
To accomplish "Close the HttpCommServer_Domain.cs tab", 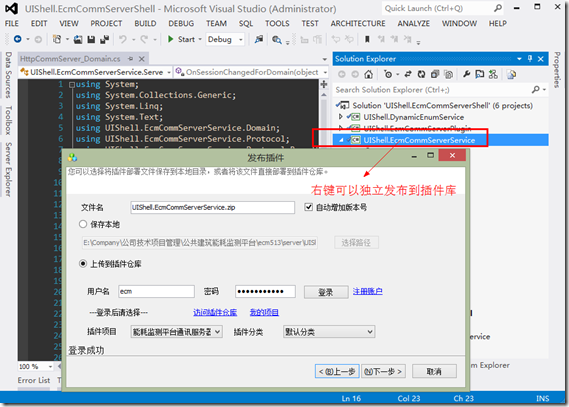I will [x=142, y=59].
